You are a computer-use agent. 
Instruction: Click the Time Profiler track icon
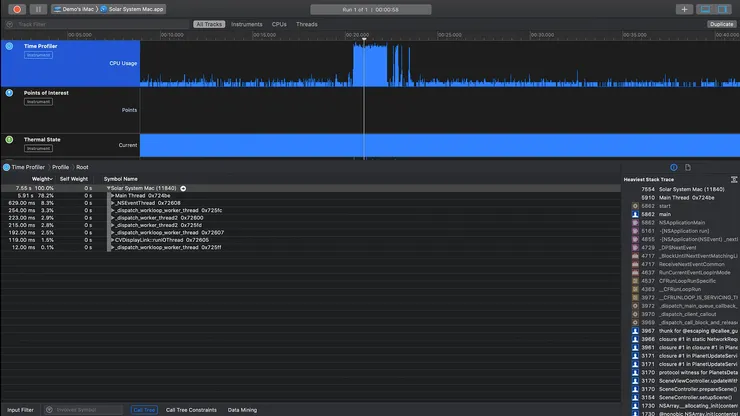[x=9, y=46]
